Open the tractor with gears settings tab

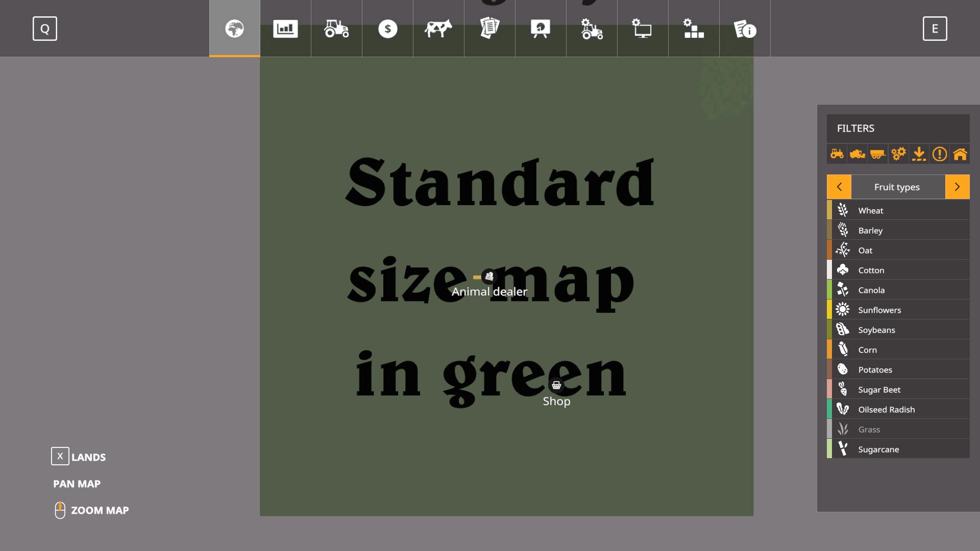click(x=592, y=29)
